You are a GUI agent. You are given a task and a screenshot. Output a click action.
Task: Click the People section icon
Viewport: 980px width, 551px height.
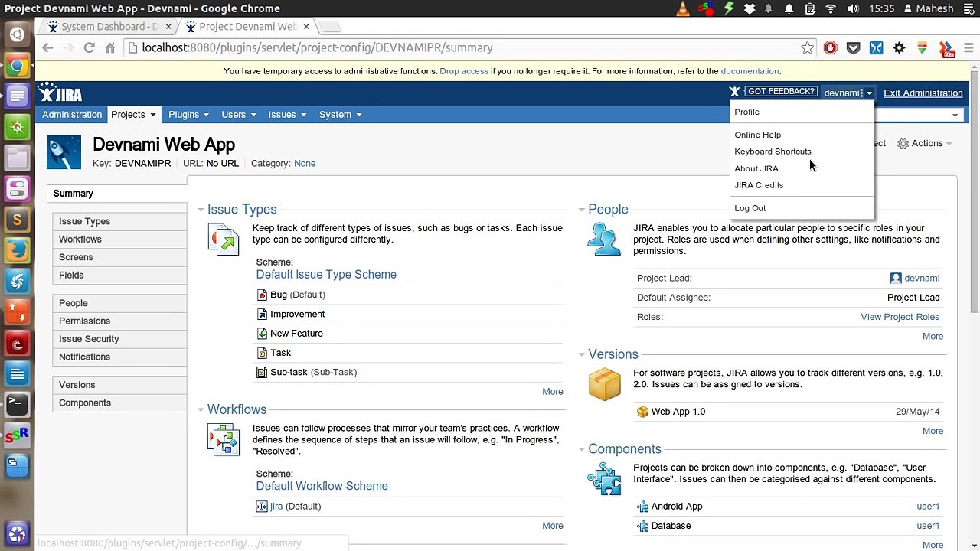(x=604, y=240)
